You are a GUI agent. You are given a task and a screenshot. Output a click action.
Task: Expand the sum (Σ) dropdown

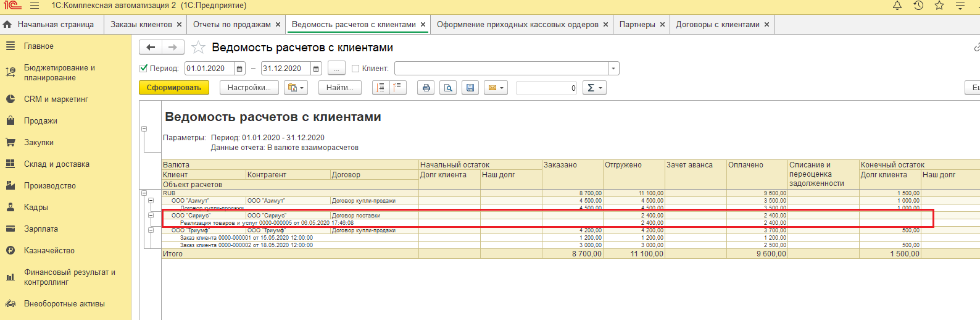[x=594, y=88]
